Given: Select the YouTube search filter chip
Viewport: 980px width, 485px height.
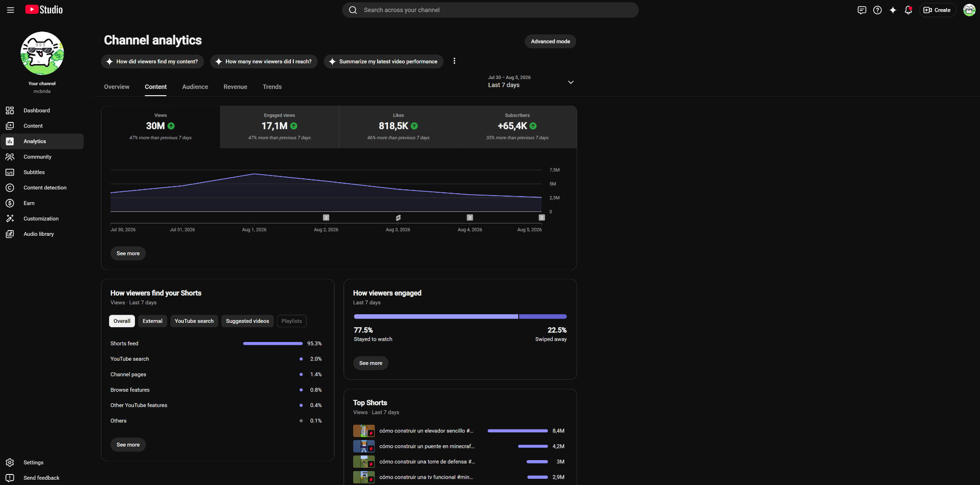Looking at the screenshot, I should point(194,321).
